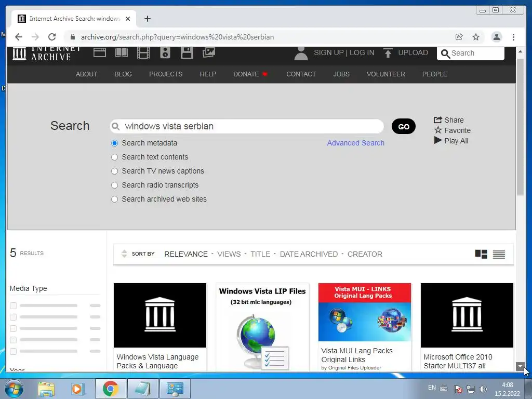Click the user avatar icon beside Sign Up

tap(301, 54)
